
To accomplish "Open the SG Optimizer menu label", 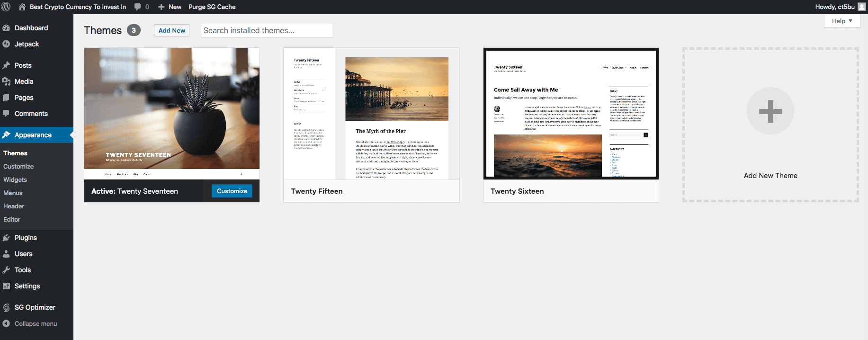I will tap(35, 307).
